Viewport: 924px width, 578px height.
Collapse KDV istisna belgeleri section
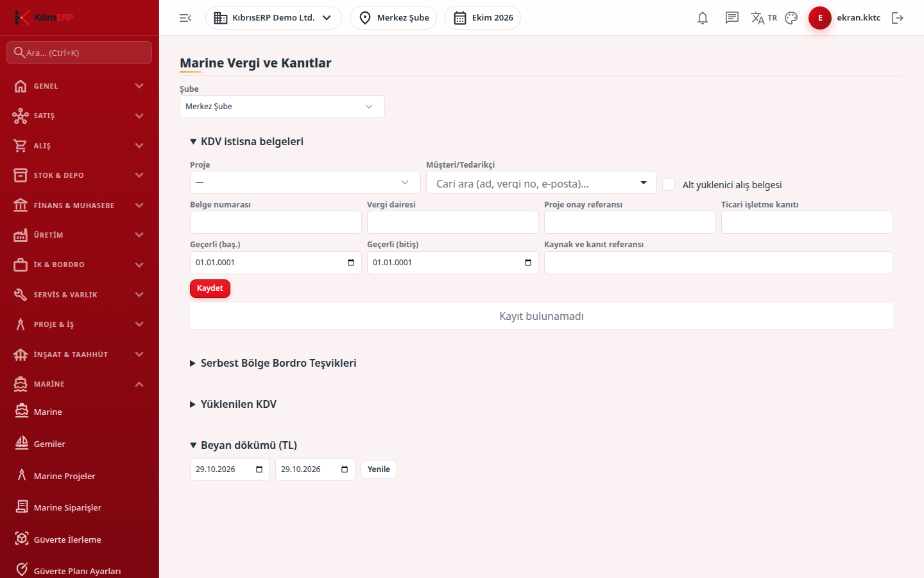click(x=247, y=141)
